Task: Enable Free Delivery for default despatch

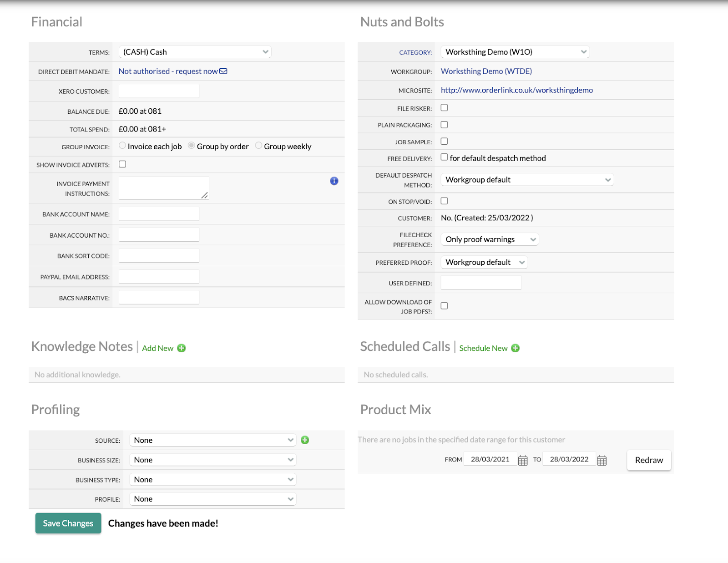Action: pos(444,157)
